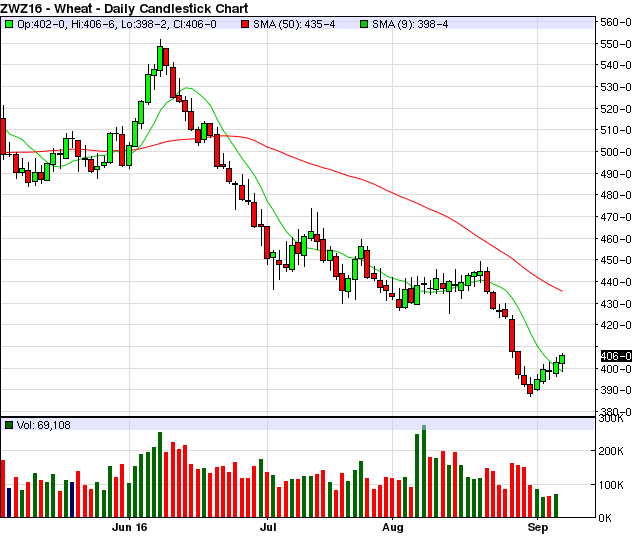The width and height of the screenshot is (640, 536).
Task: Click the 500-0 price axis label
Action: [616, 152]
